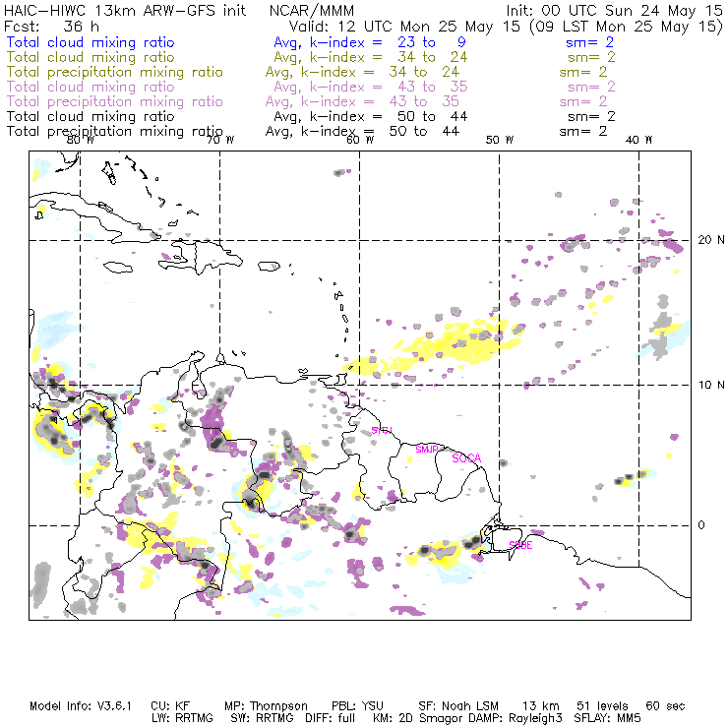The width and height of the screenshot is (728, 728).
Task: Click the "LW: RRTMG" text
Action: tap(182, 718)
